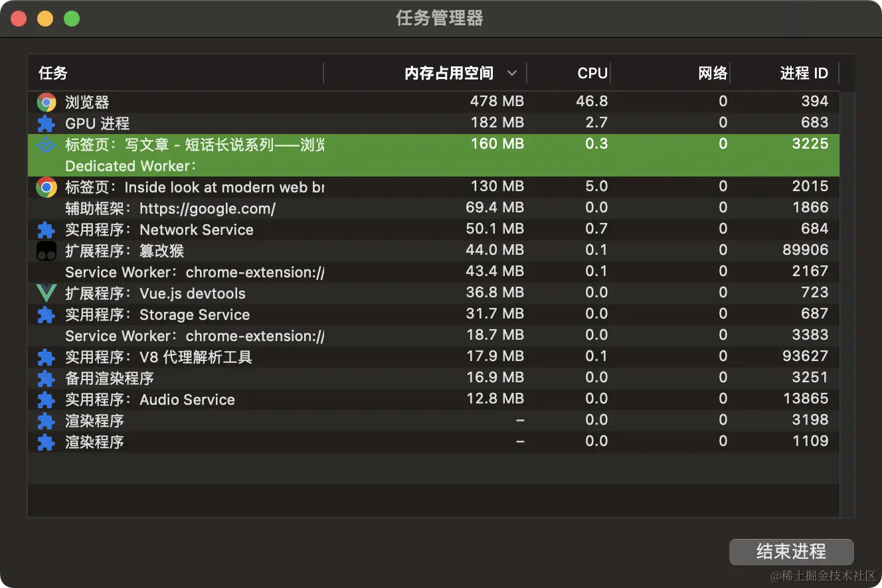This screenshot has width=882, height=588.
Task: Click the 5.0 CPU value
Action: (x=596, y=186)
